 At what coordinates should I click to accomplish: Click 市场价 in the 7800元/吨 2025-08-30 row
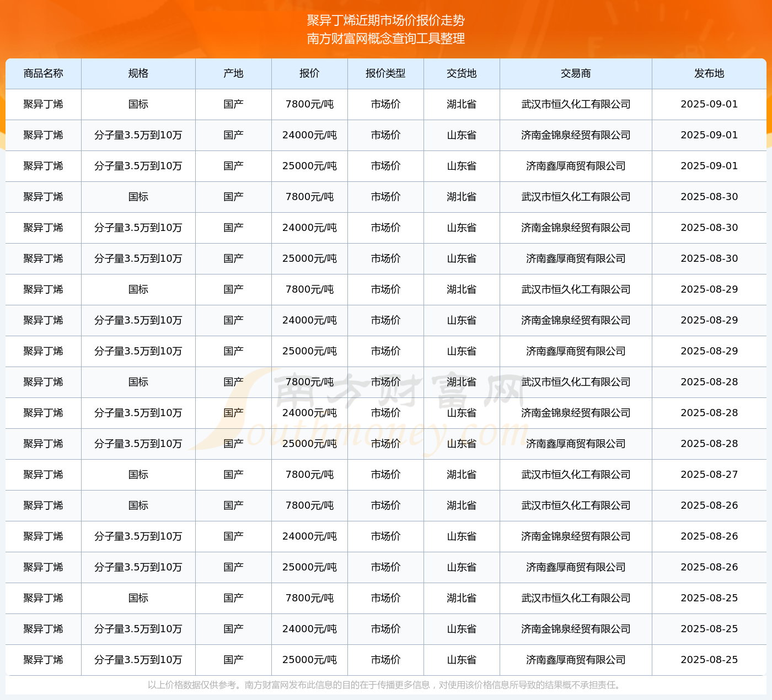(x=385, y=197)
